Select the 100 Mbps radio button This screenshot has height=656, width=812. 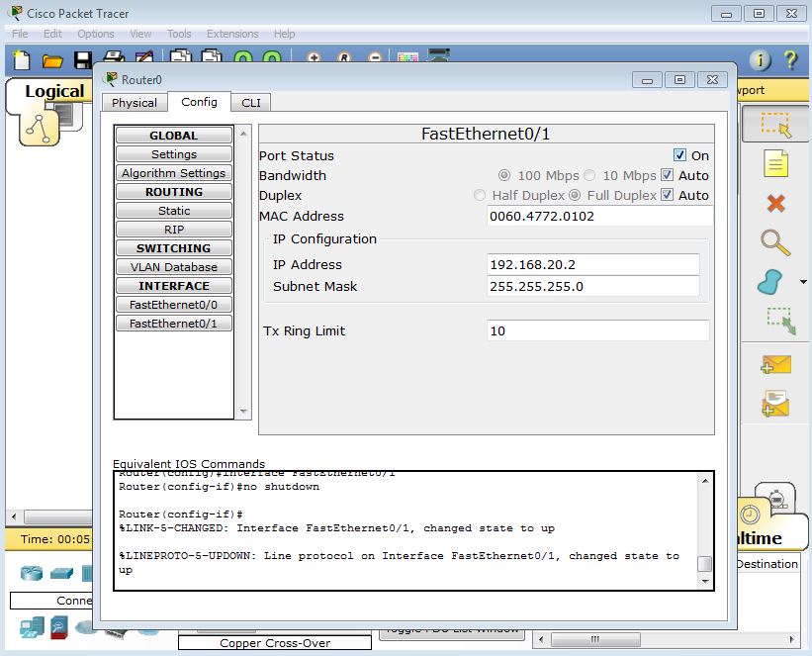pyautogui.click(x=503, y=175)
